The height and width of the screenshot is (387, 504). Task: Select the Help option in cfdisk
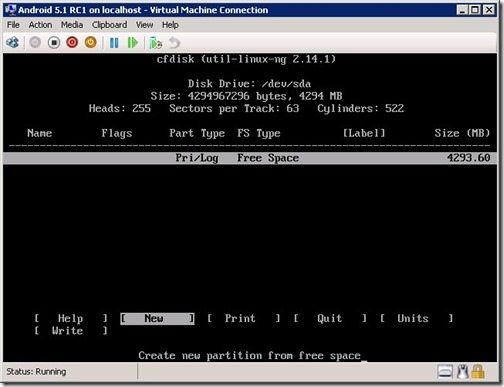(x=71, y=318)
